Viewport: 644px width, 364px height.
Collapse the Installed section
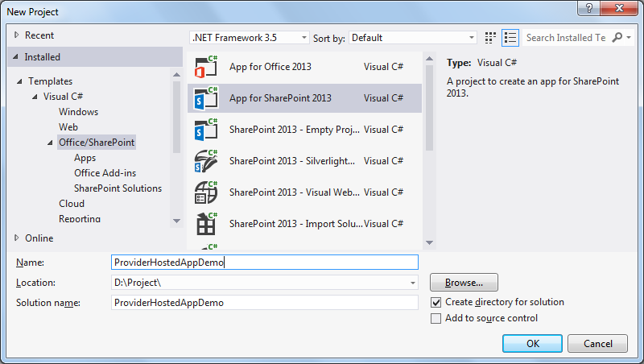pyautogui.click(x=15, y=56)
